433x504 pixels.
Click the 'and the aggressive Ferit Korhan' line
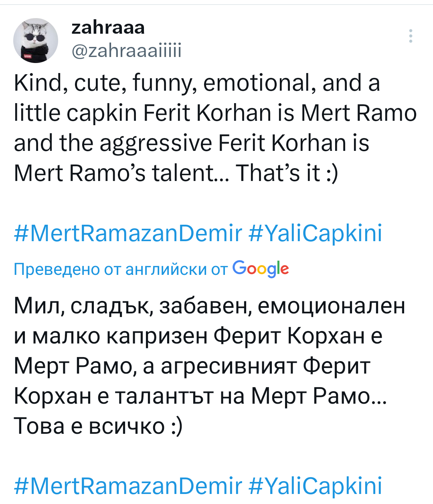pos(191,143)
